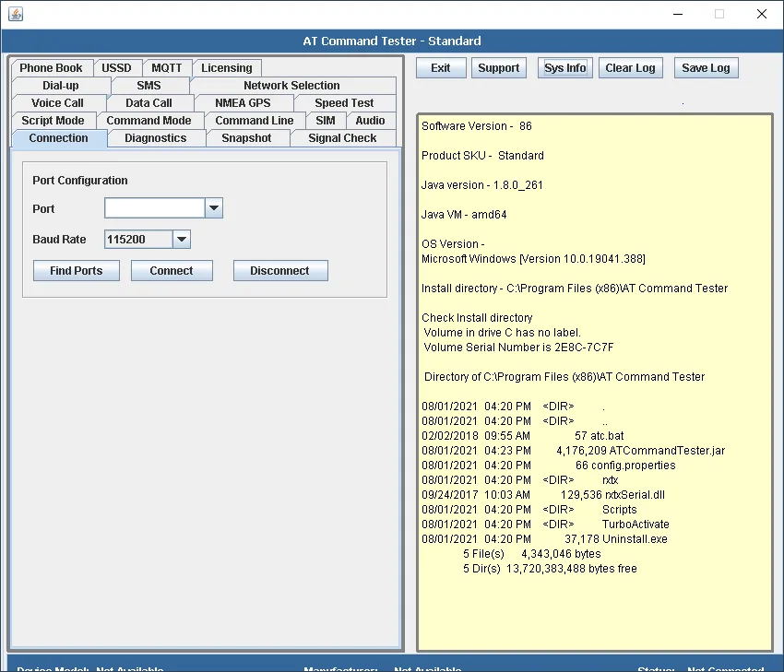Select the SMS tab
This screenshot has height=672, width=784.
pyautogui.click(x=149, y=86)
